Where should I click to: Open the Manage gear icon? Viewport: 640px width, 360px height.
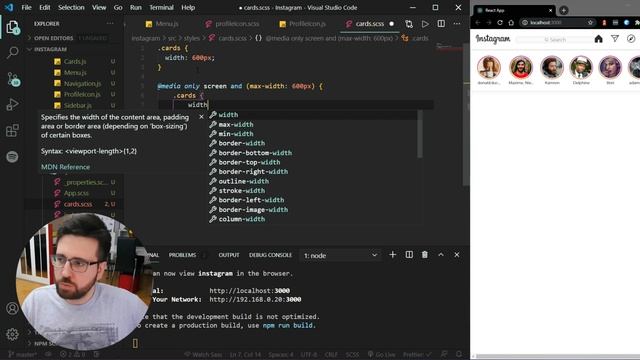tap(12, 334)
